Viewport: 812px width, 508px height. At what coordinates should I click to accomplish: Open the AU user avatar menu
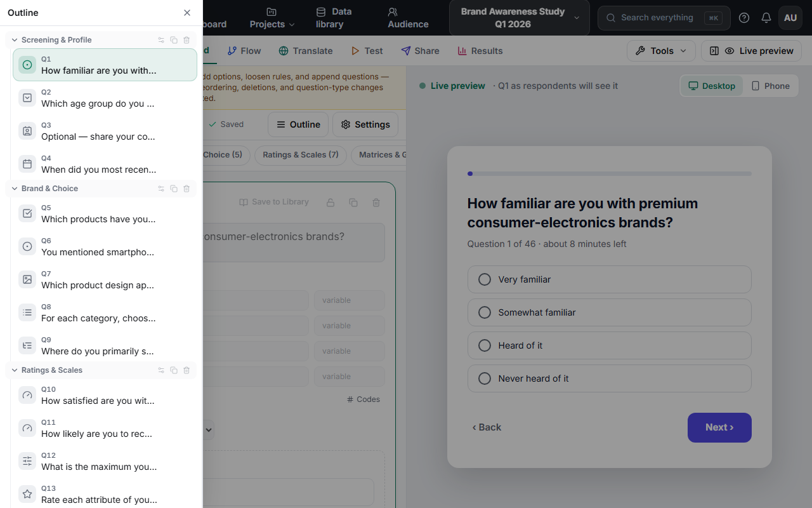tap(790, 18)
